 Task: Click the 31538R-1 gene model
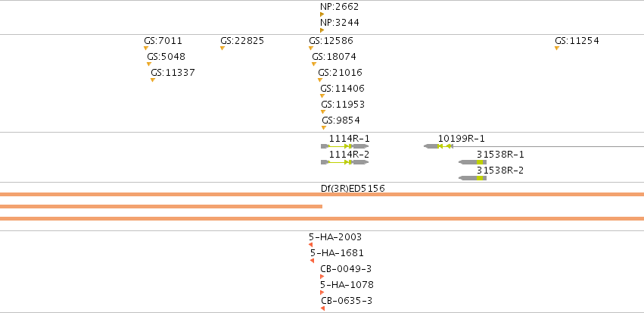click(x=473, y=162)
